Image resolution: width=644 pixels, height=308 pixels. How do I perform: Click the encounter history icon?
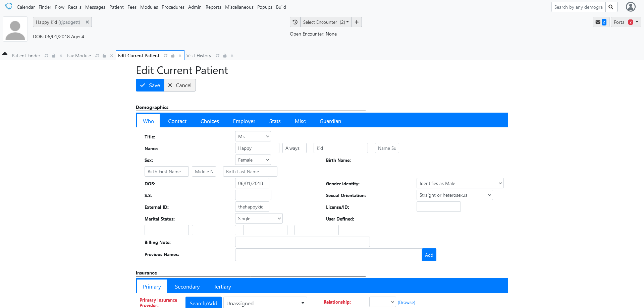click(295, 22)
